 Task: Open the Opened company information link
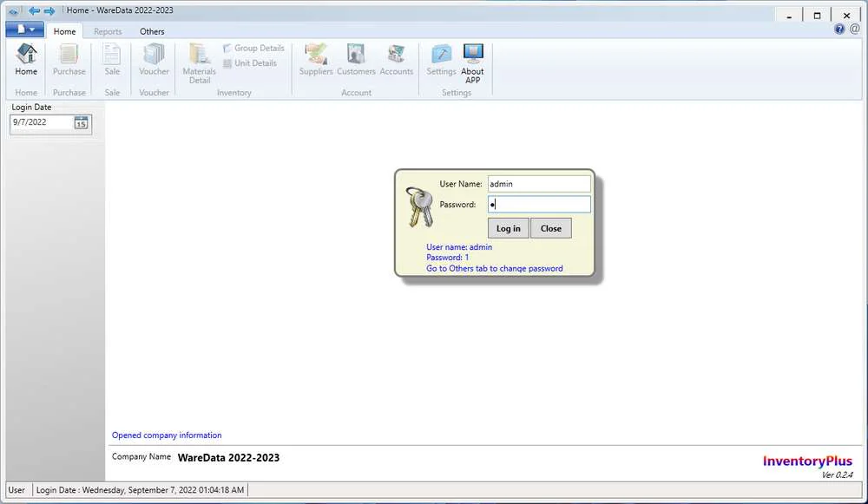coord(167,435)
